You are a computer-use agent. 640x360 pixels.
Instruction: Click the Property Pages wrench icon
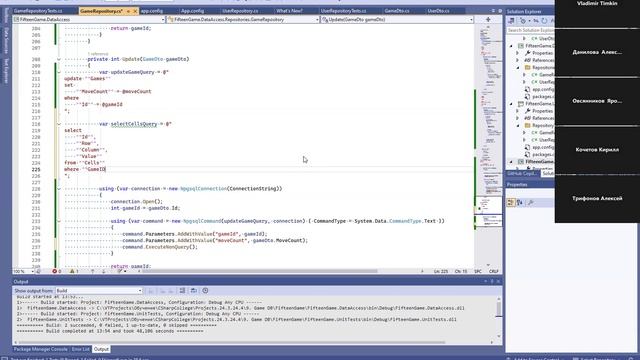pos(531,203)
